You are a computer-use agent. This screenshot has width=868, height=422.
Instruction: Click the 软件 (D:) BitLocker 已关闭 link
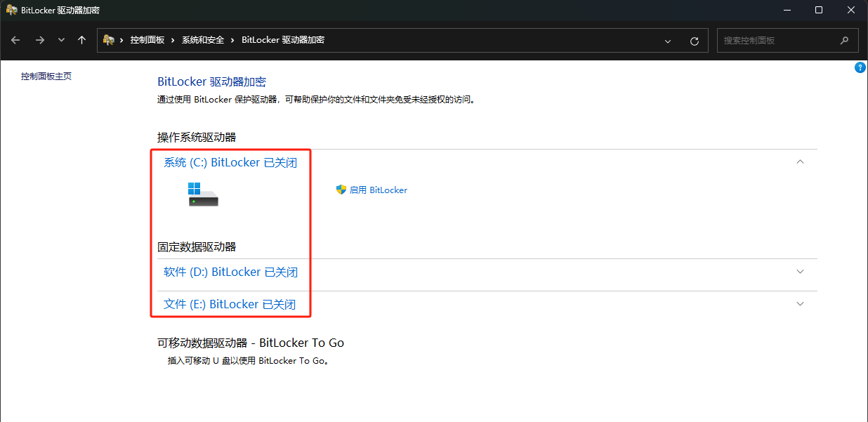coord(230,272)
